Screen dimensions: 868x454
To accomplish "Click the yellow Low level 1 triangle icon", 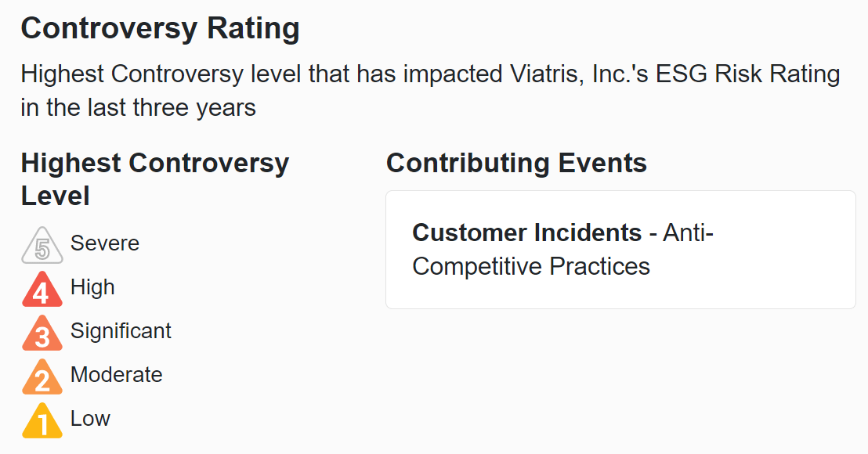I will click(42, 420).
